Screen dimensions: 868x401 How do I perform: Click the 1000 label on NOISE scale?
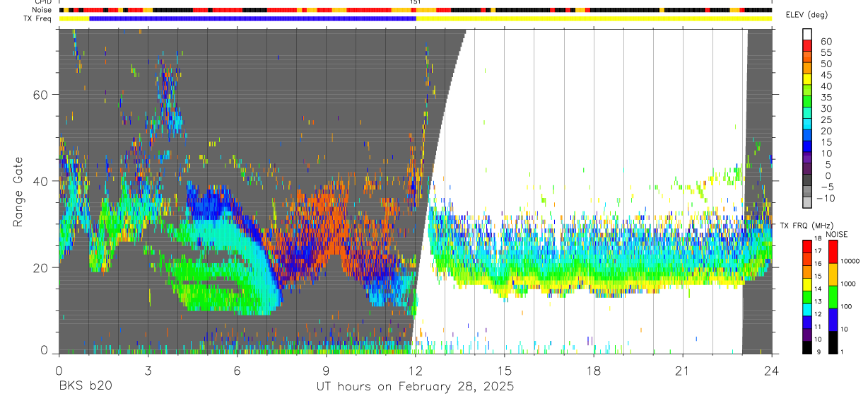point(849,284)
